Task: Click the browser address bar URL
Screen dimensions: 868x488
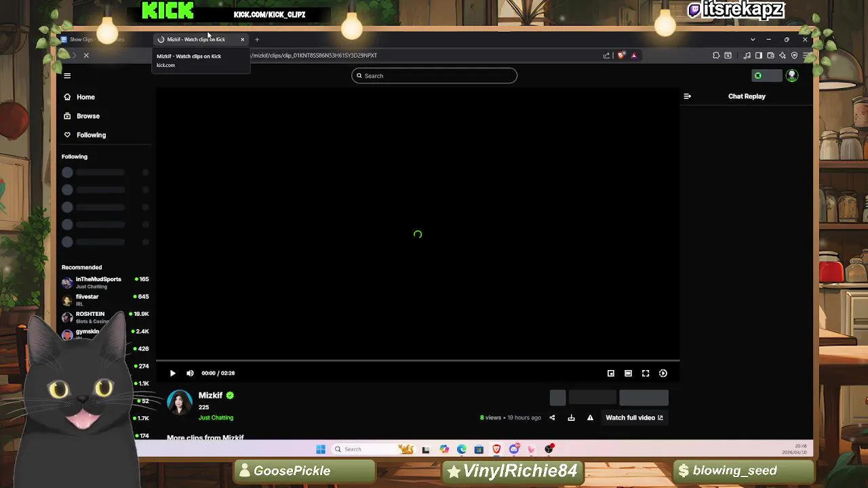Action: [x=314, y=56]
